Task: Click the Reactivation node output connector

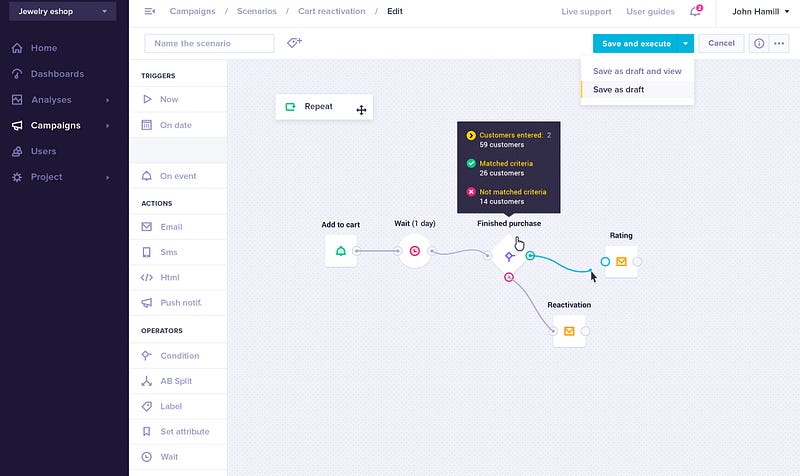Action: (585, 331)
